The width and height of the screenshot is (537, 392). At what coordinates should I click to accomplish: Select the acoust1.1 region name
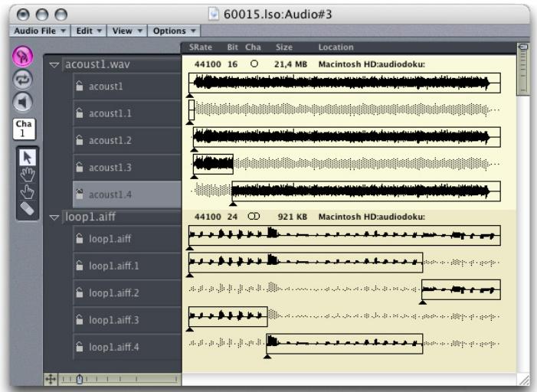(110, 113)
